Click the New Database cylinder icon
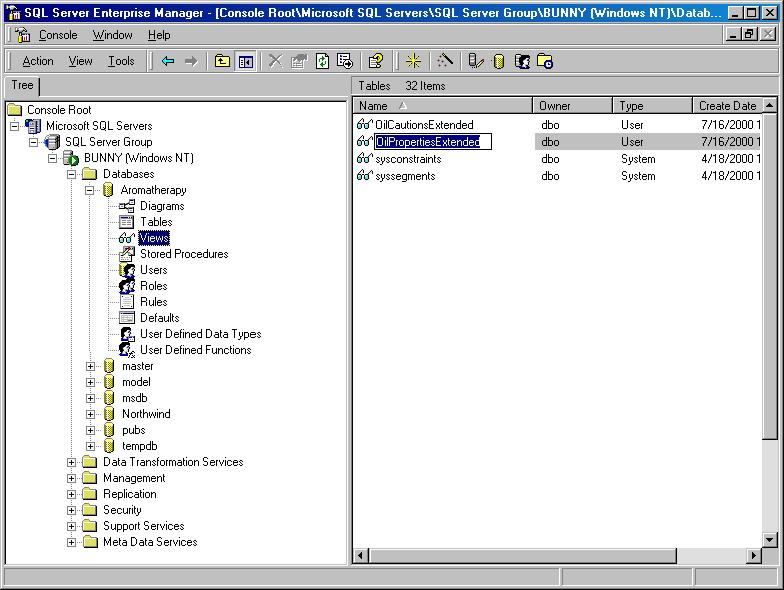Image resolution: width=784 pixels, height=590 pixels. click(x=498, y=62)
